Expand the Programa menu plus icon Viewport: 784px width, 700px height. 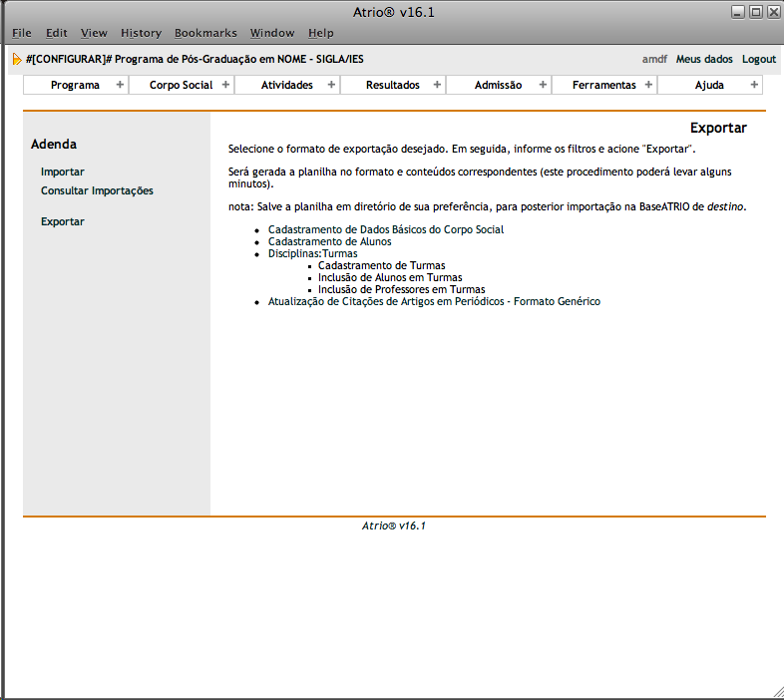point(120,85)
